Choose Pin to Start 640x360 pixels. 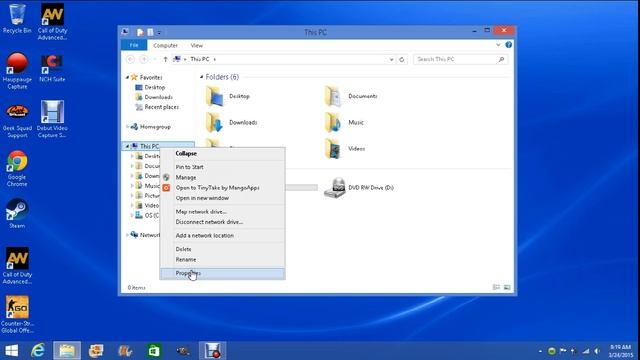point(222,167)
